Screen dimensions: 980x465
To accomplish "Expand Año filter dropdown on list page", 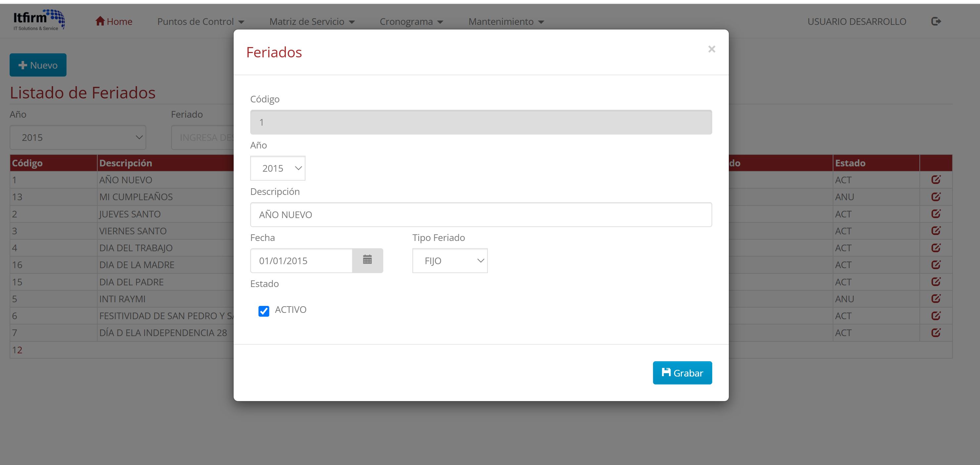I will coord(77,138).
